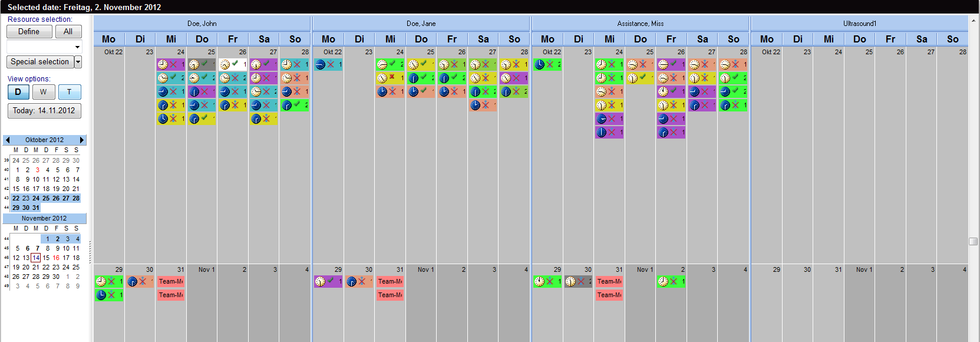Select the Ultrasound1 resource header
Image resolution: width=980 pixels, height=342 pixels.
pos(859,24)
